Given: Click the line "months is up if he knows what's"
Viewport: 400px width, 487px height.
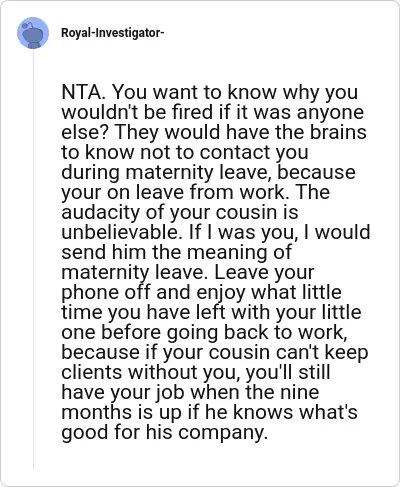Looking at the screenshot, I should pos(209,412).
